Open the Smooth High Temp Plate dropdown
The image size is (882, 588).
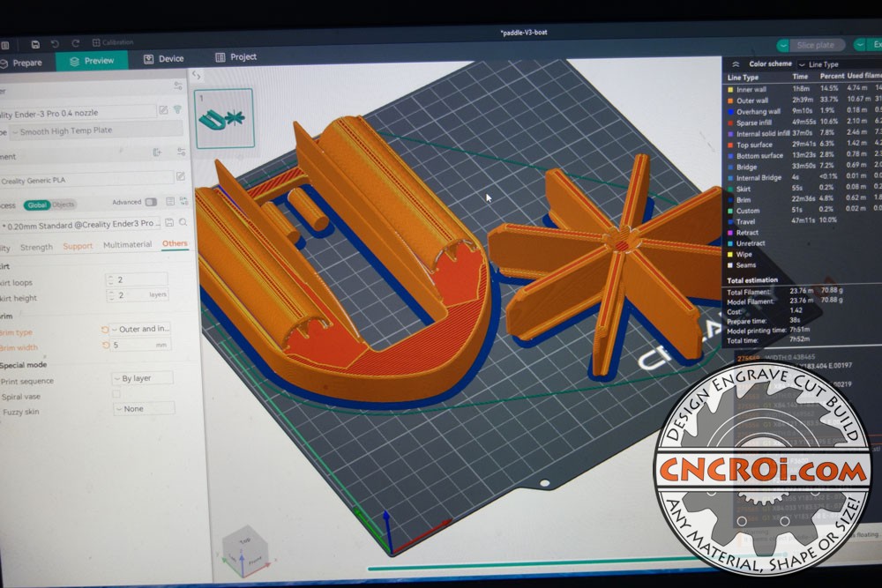click(x=95, y=130)
